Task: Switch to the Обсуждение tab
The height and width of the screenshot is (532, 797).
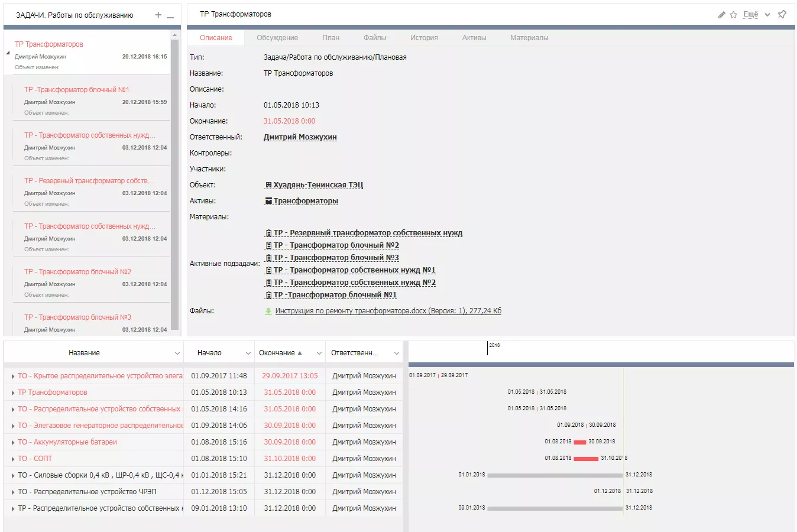Action: point(277,38)
